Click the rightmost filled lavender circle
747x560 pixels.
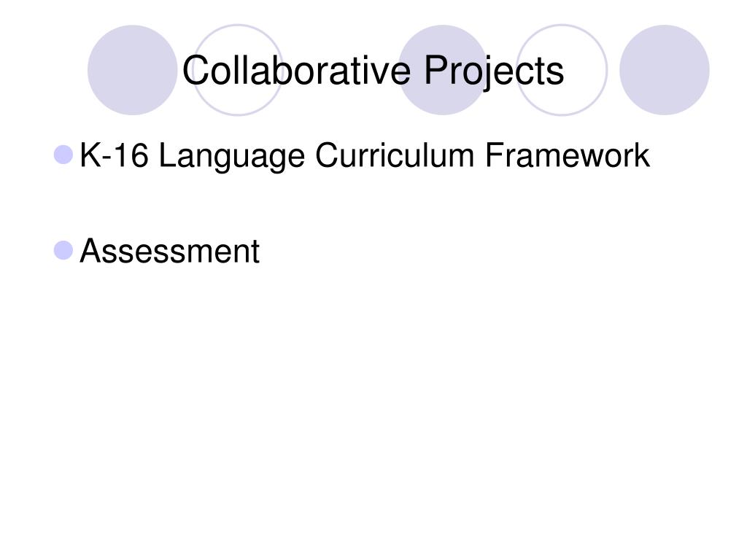point(664,70)
